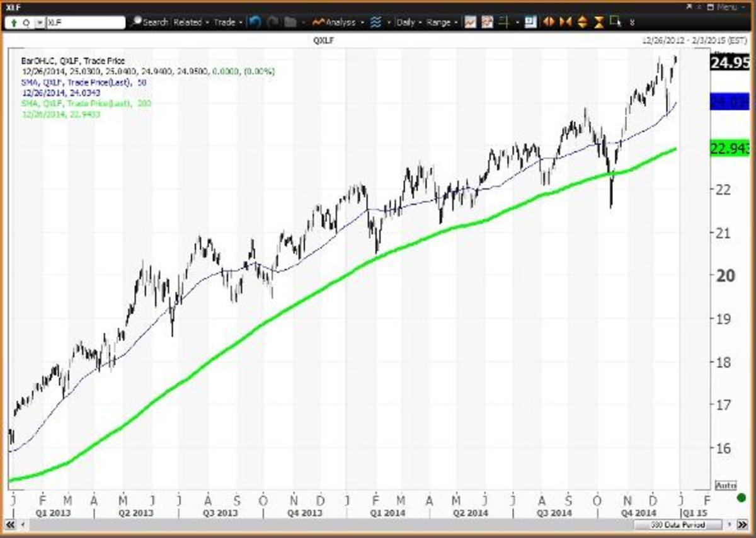Expand the arrow beside the wavy lines icon
This screenshot has height=538, width=756.
(x=389, y=23)
